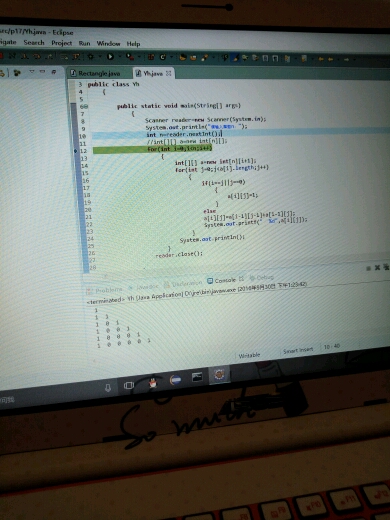Click the Debug bug icon in toolbar
Viewport: 390px width, 520px height.
[91, 57]
